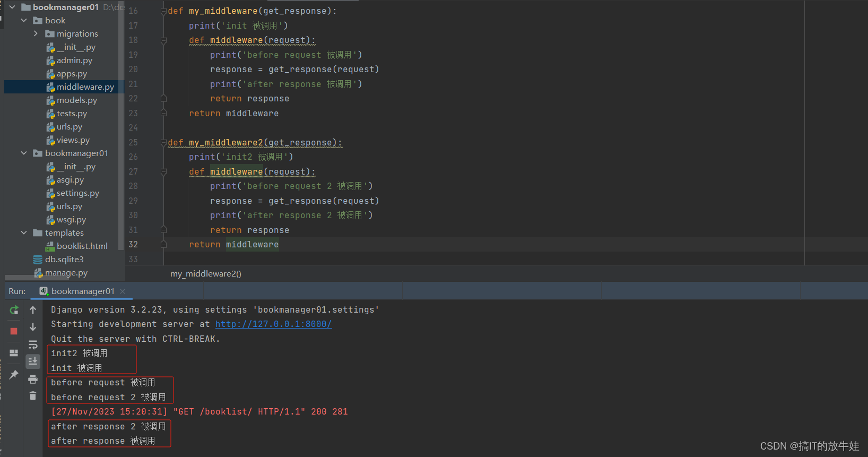The width and height of the screenshot is (868, 457).
Task: Select the templates folder label
Action: point(64,233)
